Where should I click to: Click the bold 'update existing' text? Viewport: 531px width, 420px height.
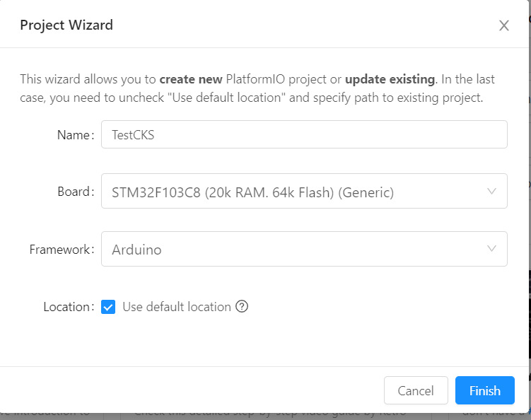coord(390,79)
